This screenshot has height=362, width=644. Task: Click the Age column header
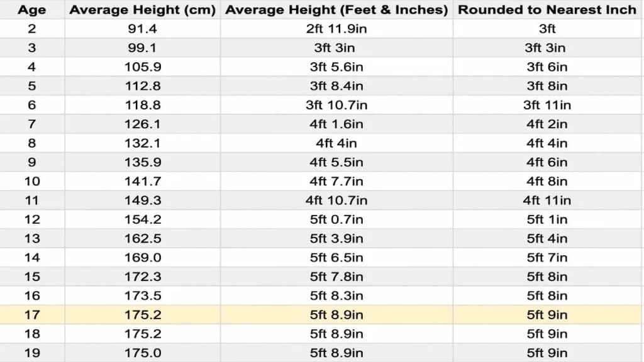(x=31, y=10)
